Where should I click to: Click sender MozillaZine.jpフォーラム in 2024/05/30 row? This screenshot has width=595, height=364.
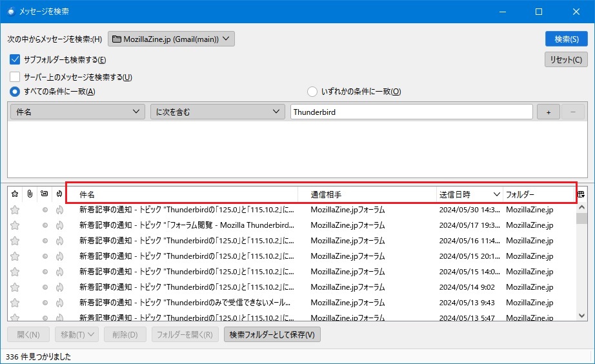348,210
